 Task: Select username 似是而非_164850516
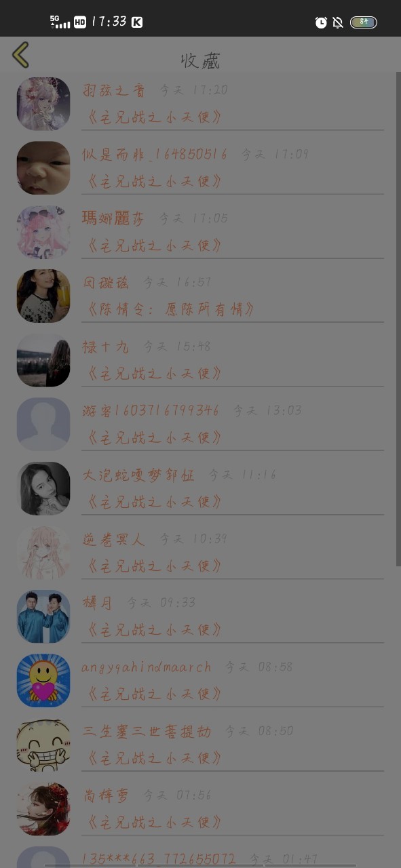point(155,155)
